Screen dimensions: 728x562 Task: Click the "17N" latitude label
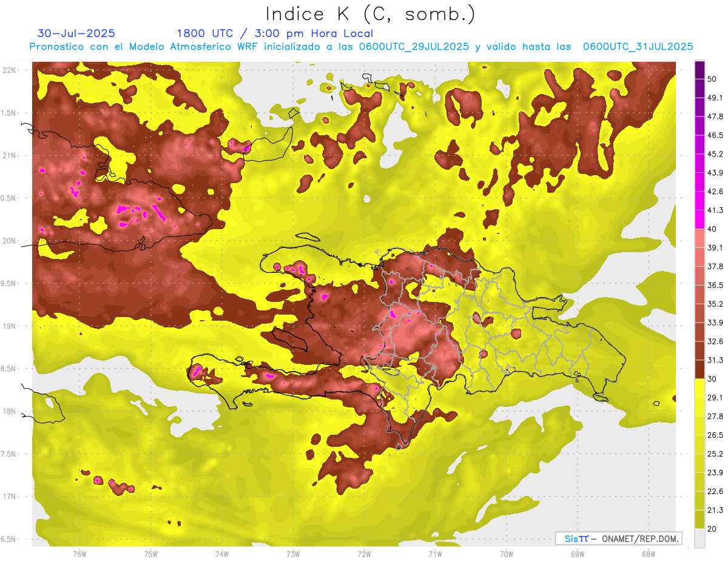(x=10, y=497)
